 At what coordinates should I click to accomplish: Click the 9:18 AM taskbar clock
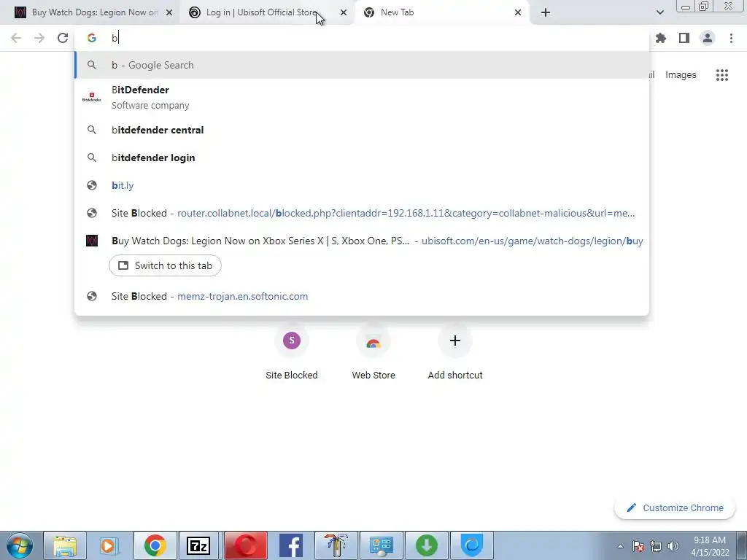tap(710, 546)
